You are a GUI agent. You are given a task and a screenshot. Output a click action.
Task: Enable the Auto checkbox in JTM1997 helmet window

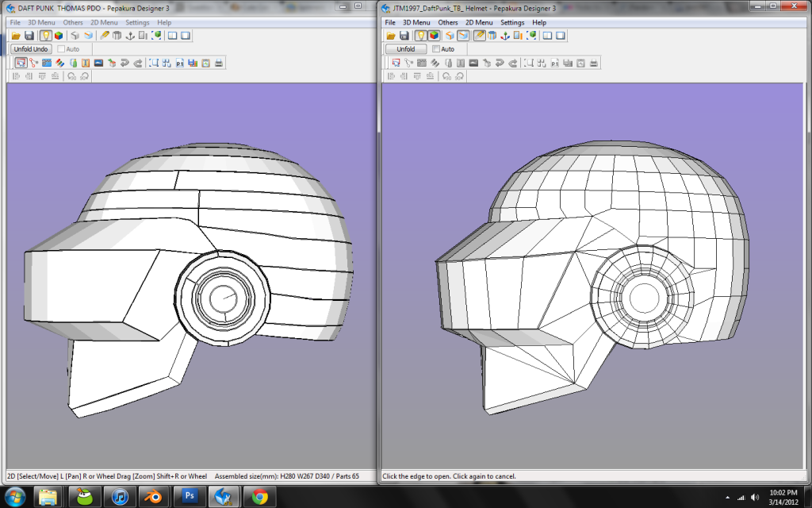[x=436, y=48]
